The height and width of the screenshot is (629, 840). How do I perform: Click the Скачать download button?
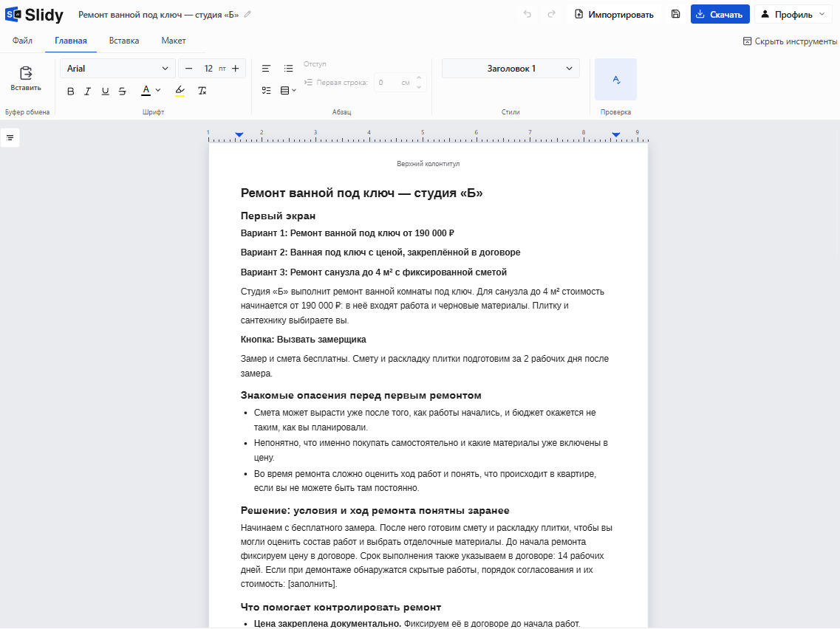click(720, 15)
